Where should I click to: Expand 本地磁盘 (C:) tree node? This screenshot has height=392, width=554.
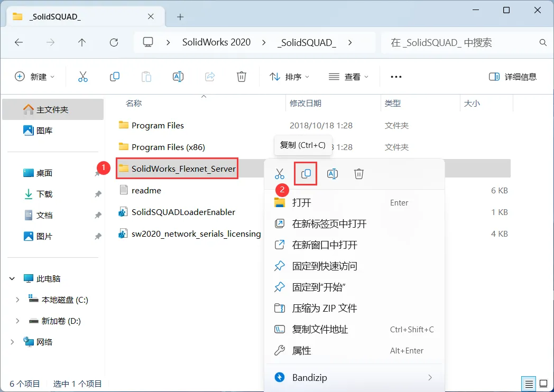click(x=17, y=300)
